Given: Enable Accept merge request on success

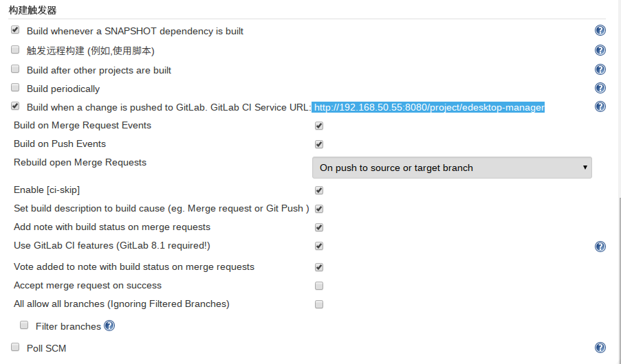Looking at the screenshot, I should click(319, 286).
